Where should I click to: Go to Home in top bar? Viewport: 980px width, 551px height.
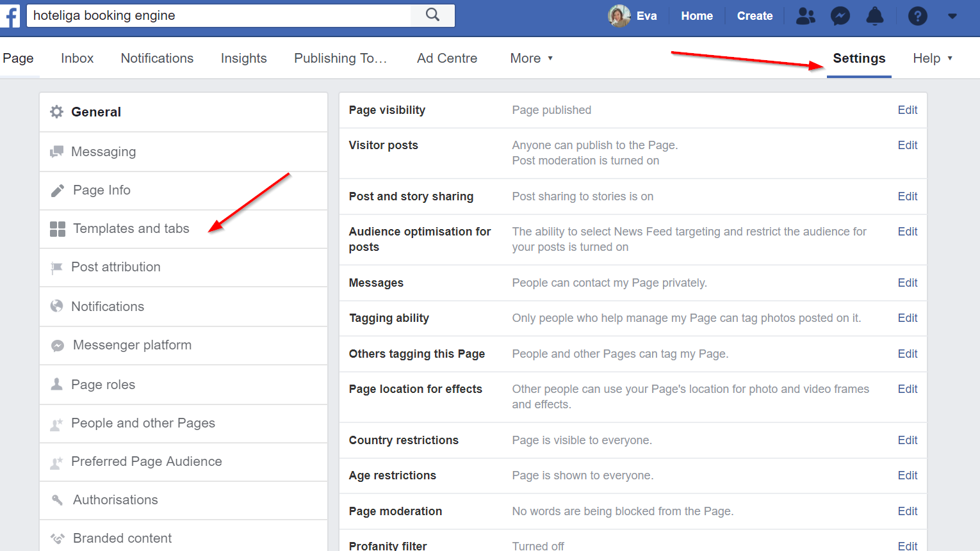(x=697, y=16)
